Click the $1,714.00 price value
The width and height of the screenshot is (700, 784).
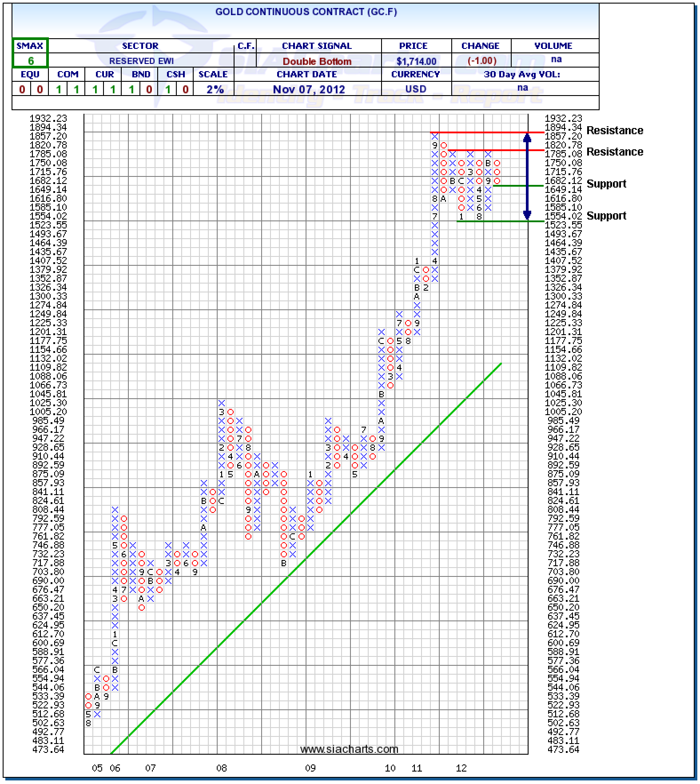point(416,61)
